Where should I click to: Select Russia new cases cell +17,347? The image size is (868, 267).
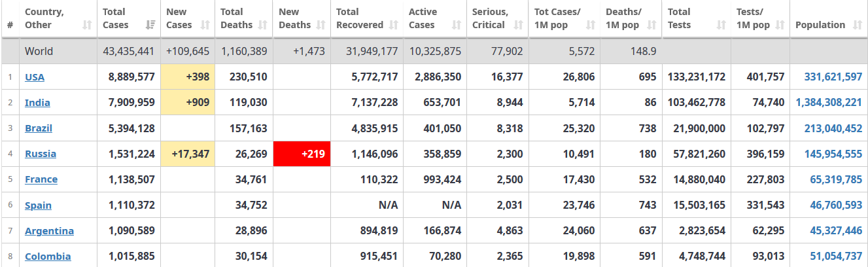[x=188, y=154]
